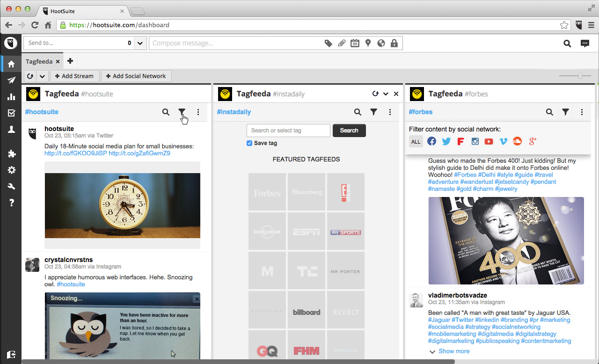This screenshot has width=599, height=364.
Task: Click the HootSuite owl logo in sidebar
Action: click(11, 43)
